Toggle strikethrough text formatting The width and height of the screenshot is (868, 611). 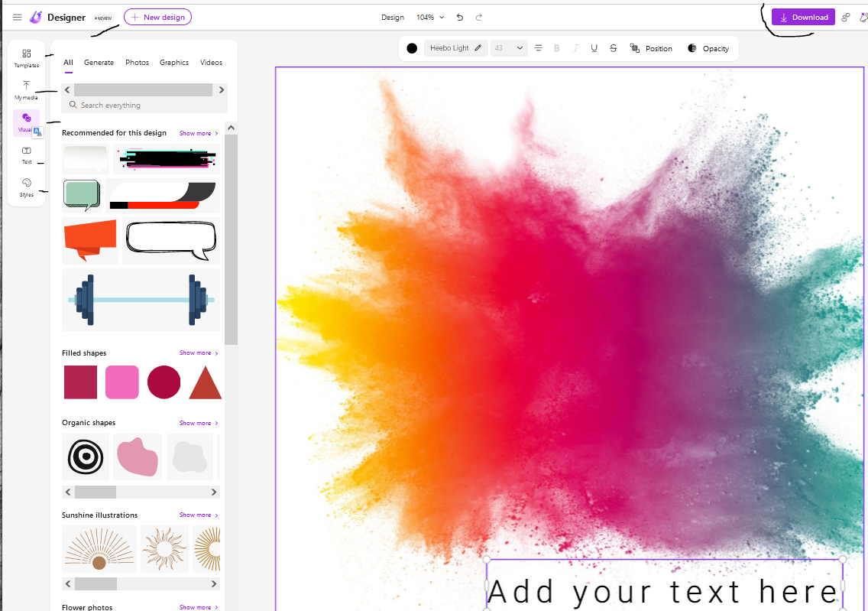tap(614, 48)
